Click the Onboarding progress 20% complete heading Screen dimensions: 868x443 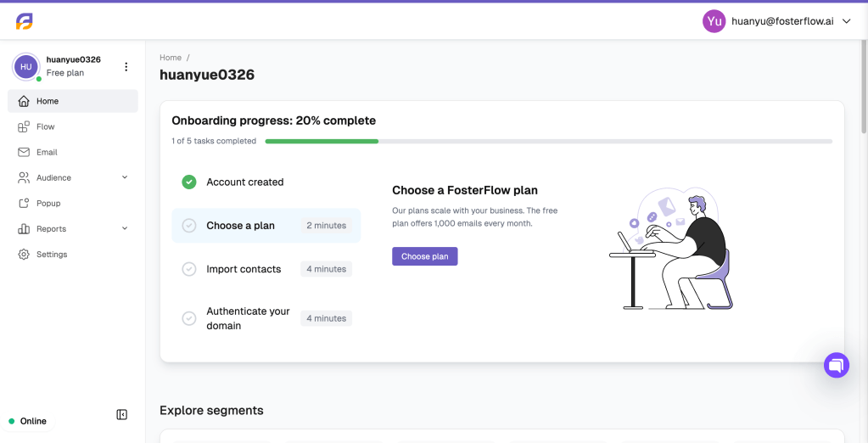point(273,121)
